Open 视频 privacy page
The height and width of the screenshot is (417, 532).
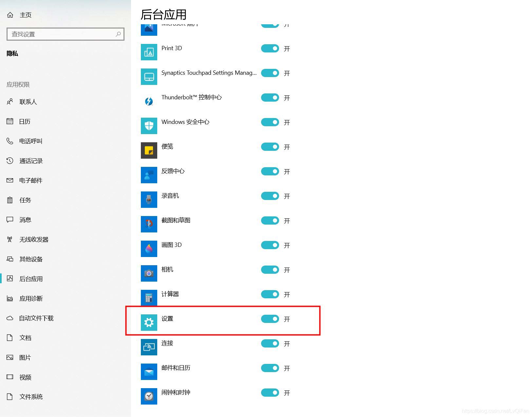(x=66, y=377)
